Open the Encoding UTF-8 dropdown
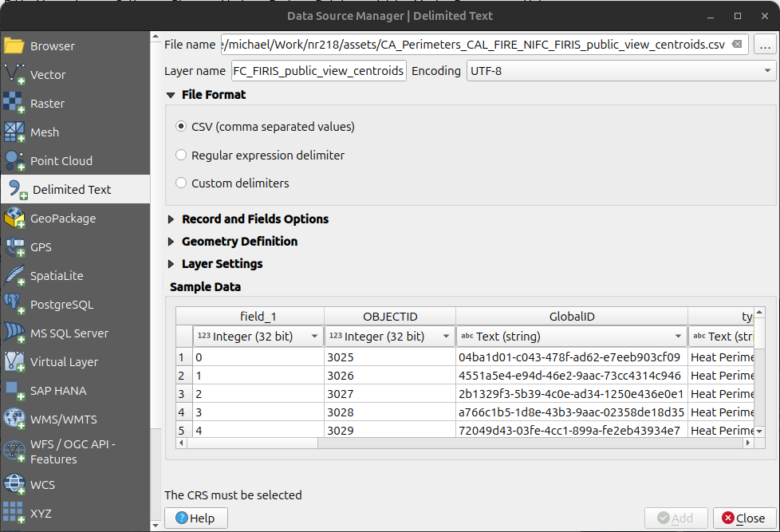The height and width of the screenshot is (532, 780). [620, 71]
